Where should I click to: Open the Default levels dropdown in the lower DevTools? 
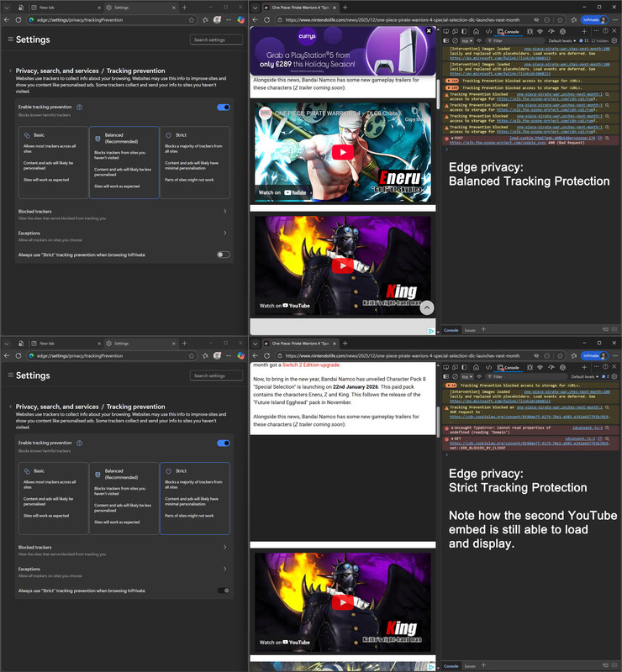tap(585, 376)
